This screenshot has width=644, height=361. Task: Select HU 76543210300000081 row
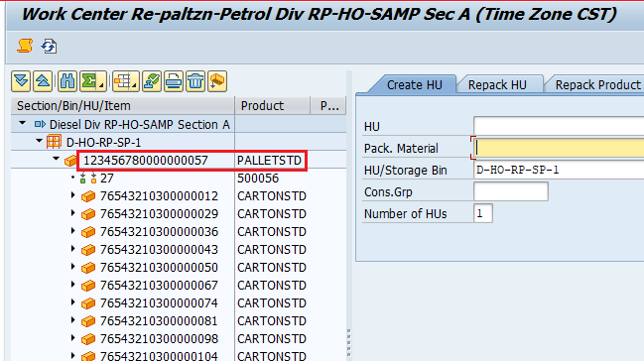pos(159,321)
